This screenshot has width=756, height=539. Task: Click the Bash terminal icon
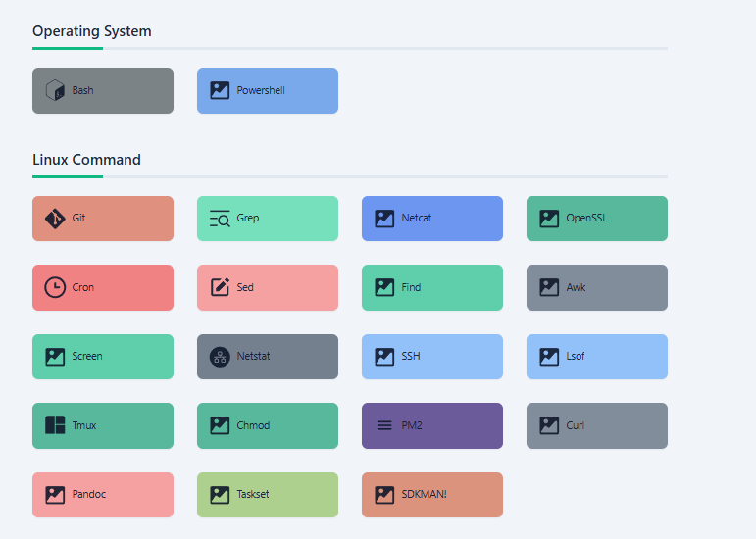[x=55, y=90]
